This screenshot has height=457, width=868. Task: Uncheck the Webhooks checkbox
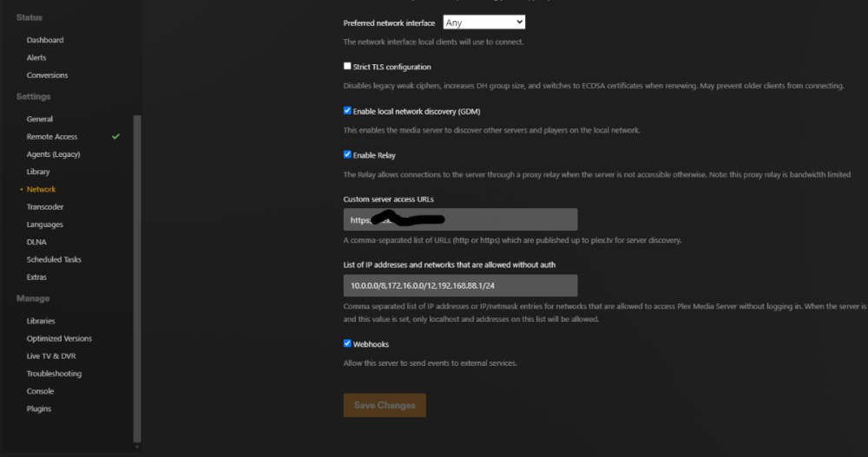pos(347,343)
